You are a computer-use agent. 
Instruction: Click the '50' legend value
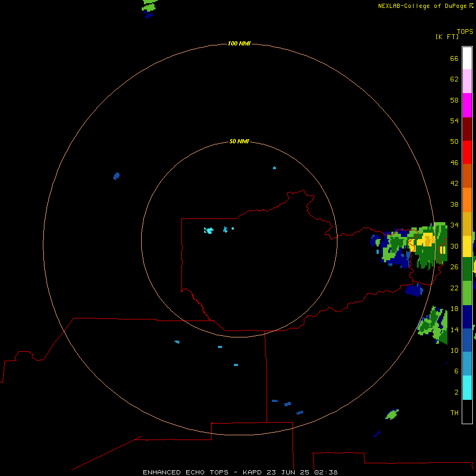[x=454, y=141]
